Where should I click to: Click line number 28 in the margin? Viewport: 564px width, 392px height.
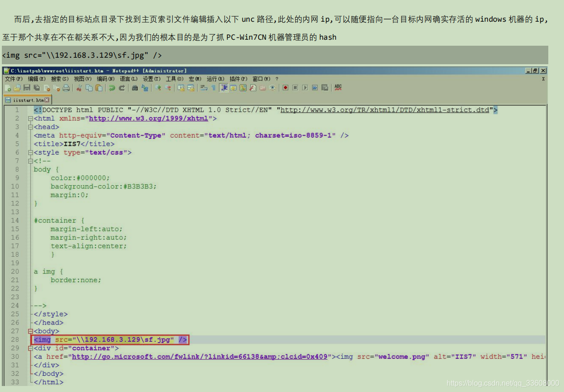tap(15, 340)
